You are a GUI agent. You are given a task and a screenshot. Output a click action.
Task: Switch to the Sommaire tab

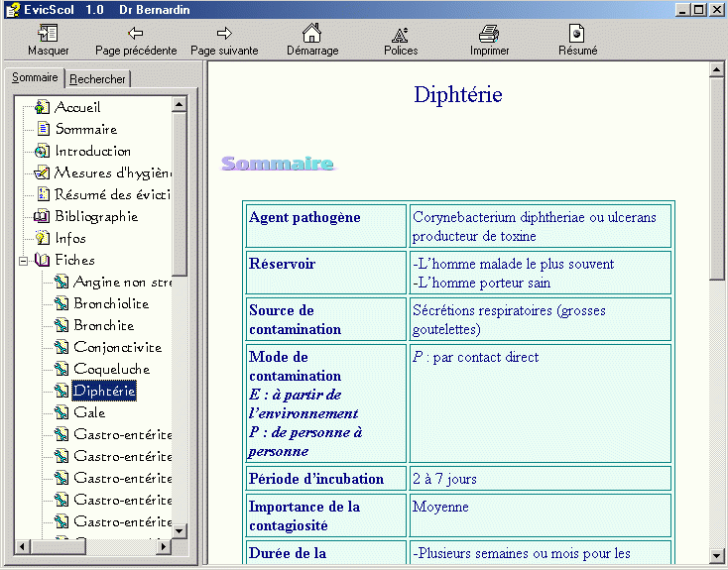[x=35, y=77]
